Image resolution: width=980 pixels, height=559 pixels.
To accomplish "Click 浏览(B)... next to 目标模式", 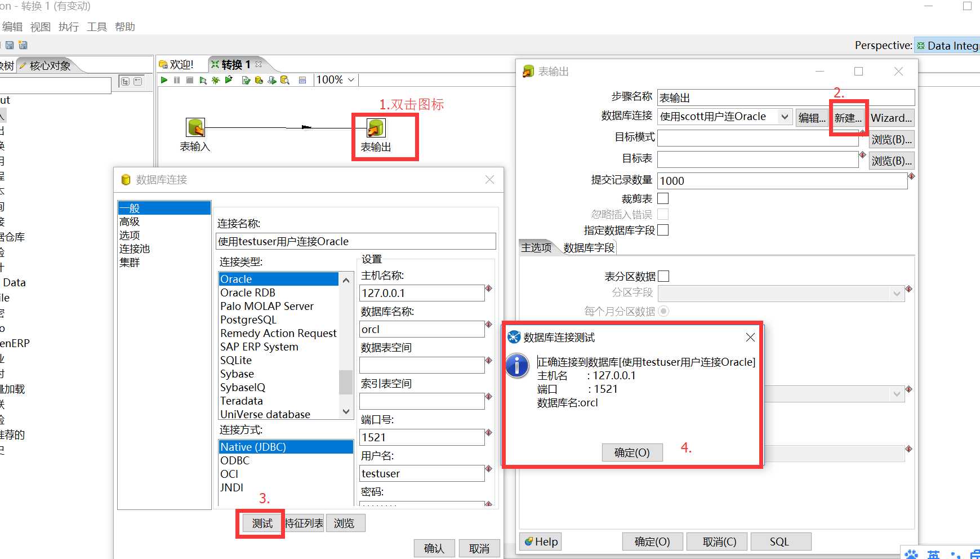I will 892,139.
